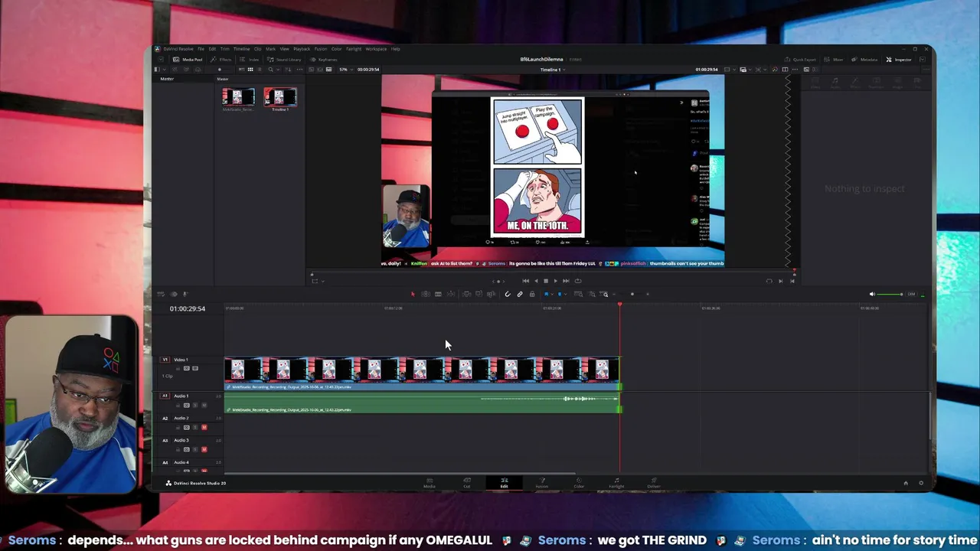This screenshot has width=980, height=551.
Task: Jump to first frame in viewer
Action: click(525, 281)
